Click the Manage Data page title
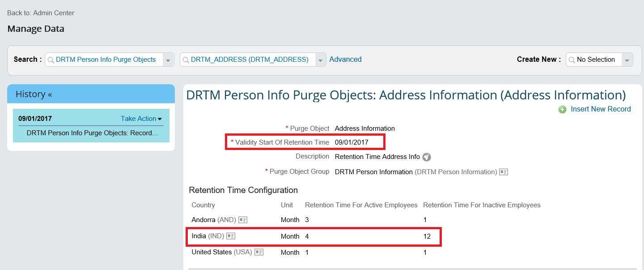The image size is (644, 270). click(x=36, y=29)
